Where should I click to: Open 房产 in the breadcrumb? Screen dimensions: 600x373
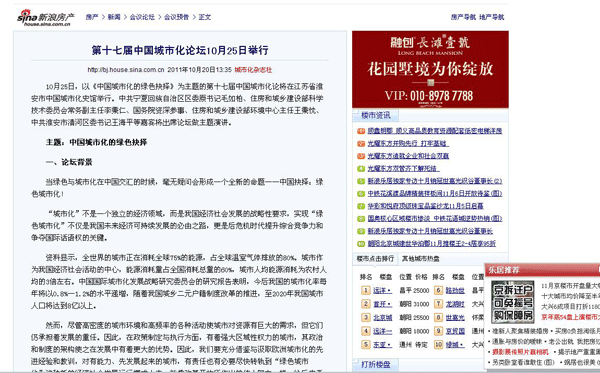pyautogui.click(x=92, y=17)
